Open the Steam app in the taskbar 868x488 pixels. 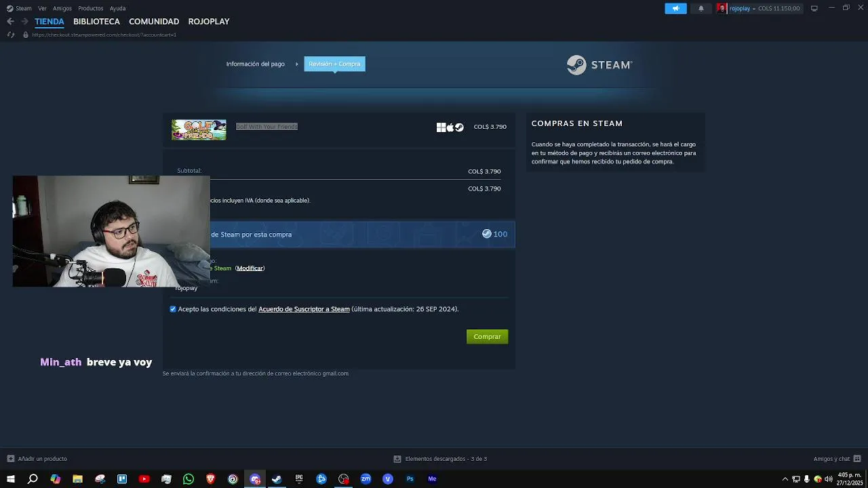[277, 479]
